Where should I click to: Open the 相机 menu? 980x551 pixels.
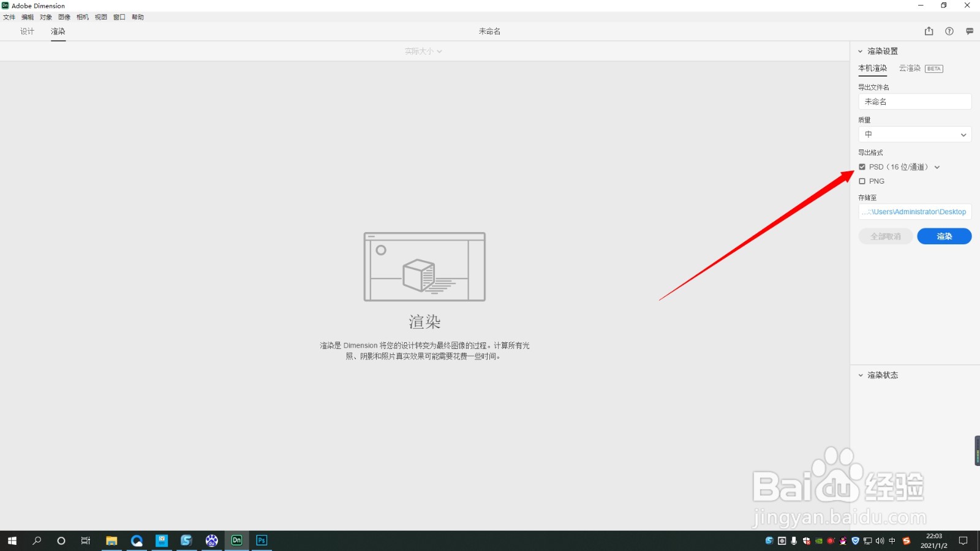click(x=83, y=17)
